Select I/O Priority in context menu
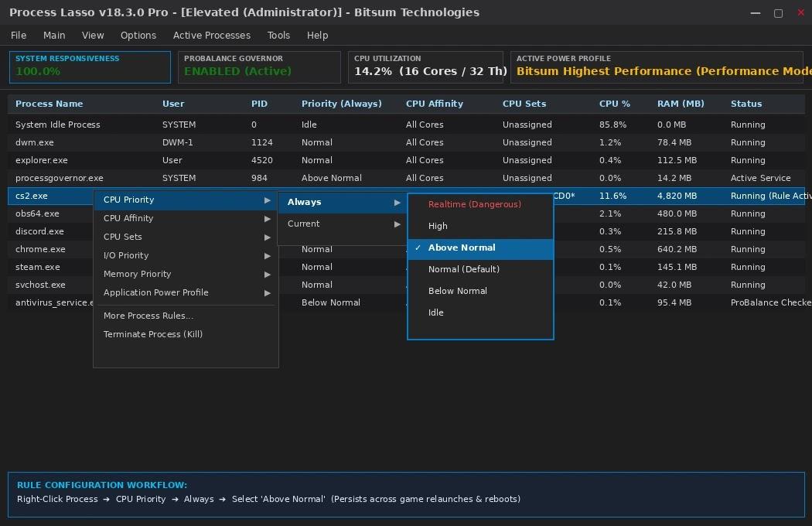This screenshot has height=526, width=812. coord(186,256)
